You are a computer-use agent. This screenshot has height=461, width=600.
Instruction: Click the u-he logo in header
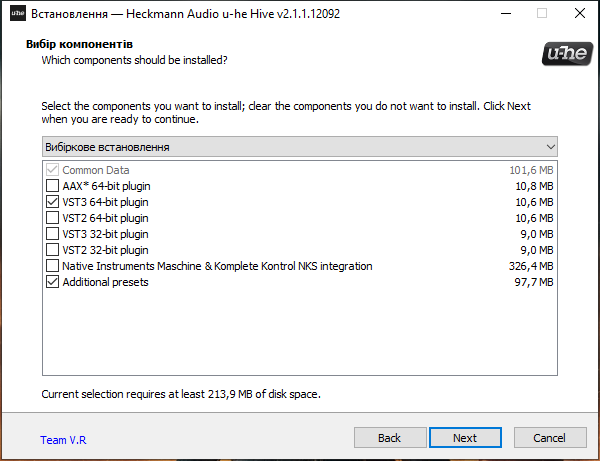[567, 54]
